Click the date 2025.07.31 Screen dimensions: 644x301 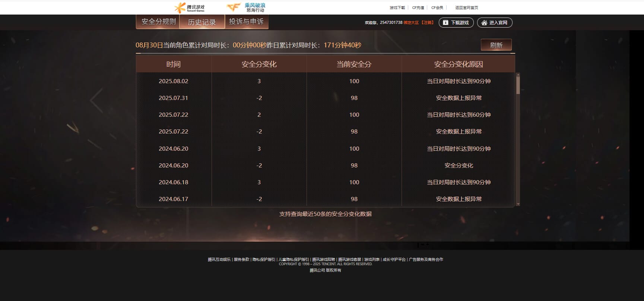point(174,98)
